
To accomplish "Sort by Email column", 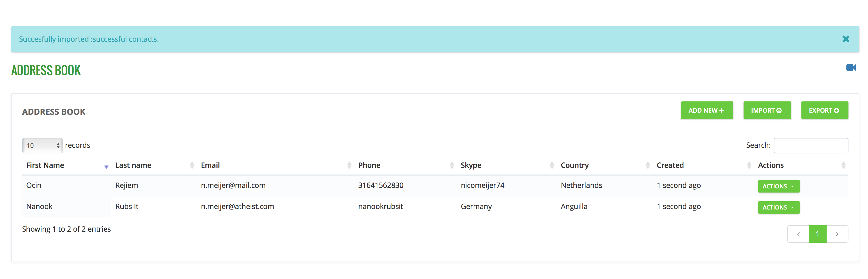I will point(275,165).
